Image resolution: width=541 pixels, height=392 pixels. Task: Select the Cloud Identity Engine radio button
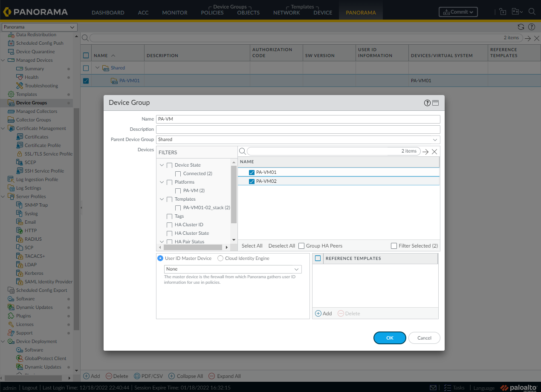pos(220,258)
